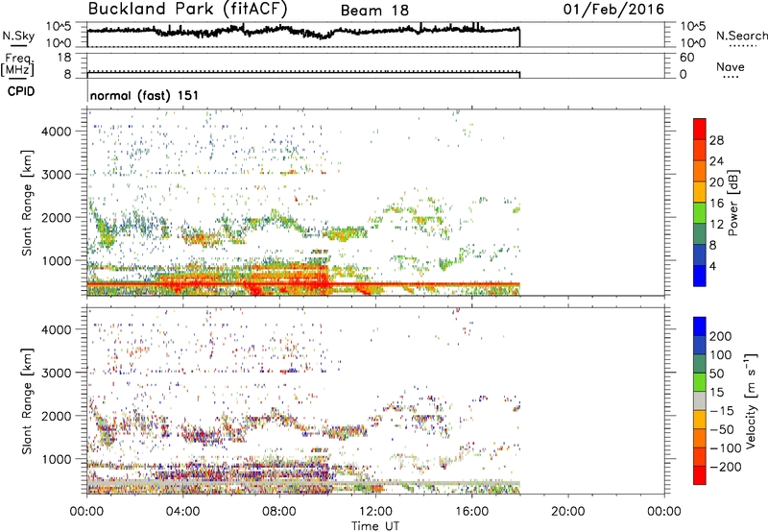Click the grey segment of the velocity colorbar

[700, 400]
